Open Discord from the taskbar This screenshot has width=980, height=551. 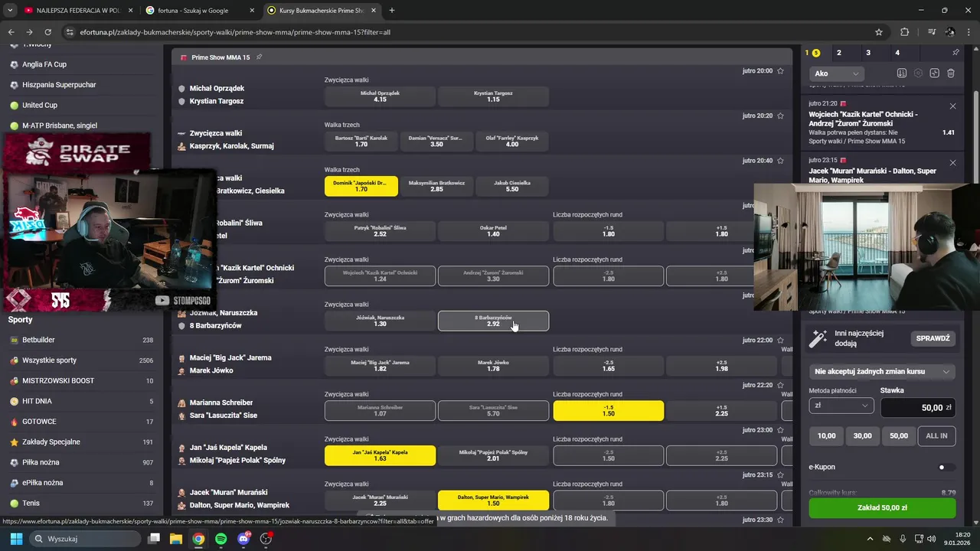point(244,539)
